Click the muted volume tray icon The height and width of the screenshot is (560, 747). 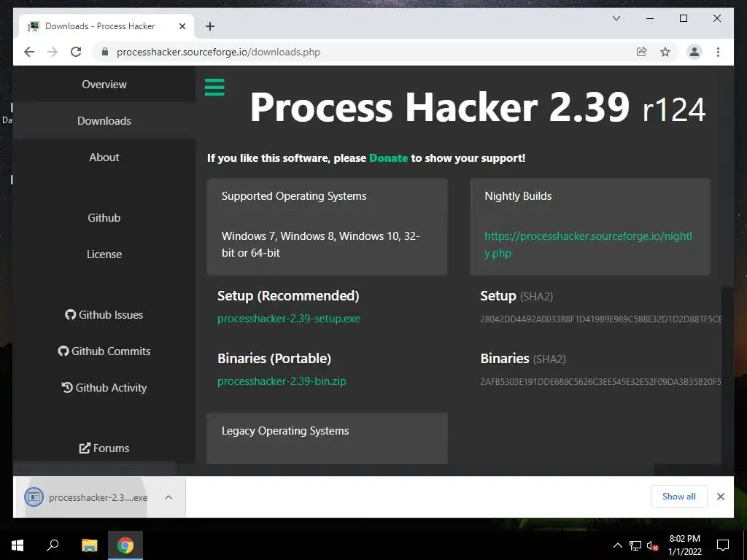pos(653,545)
